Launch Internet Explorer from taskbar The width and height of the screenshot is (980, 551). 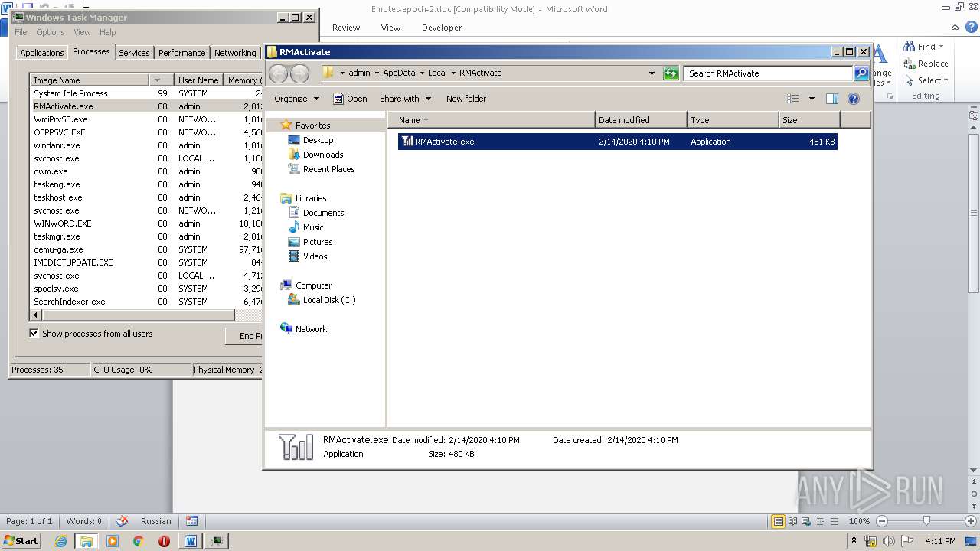click(61, 541)
